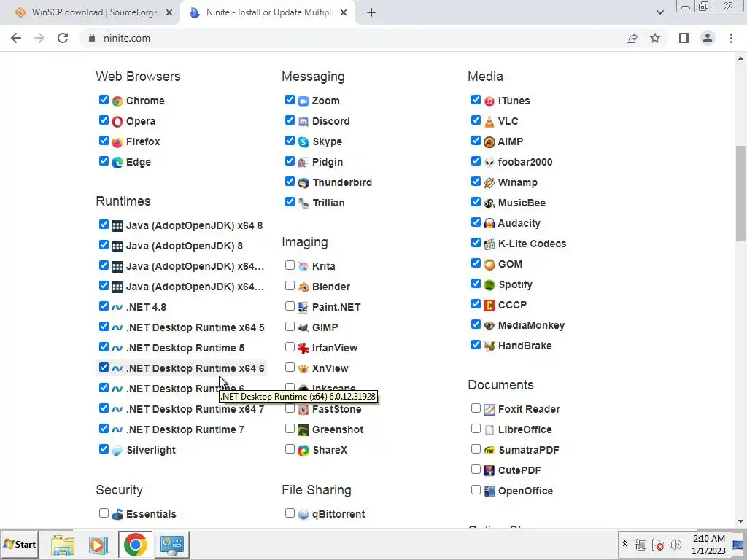The width and height of the screenshot is (747, 560).
Task: Click the .NET Desktop Runtime x64 7 label
Action: 195,410
